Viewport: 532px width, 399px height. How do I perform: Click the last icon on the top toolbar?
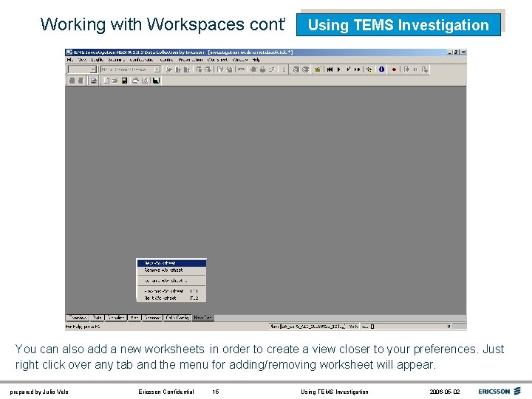(424, 69)
